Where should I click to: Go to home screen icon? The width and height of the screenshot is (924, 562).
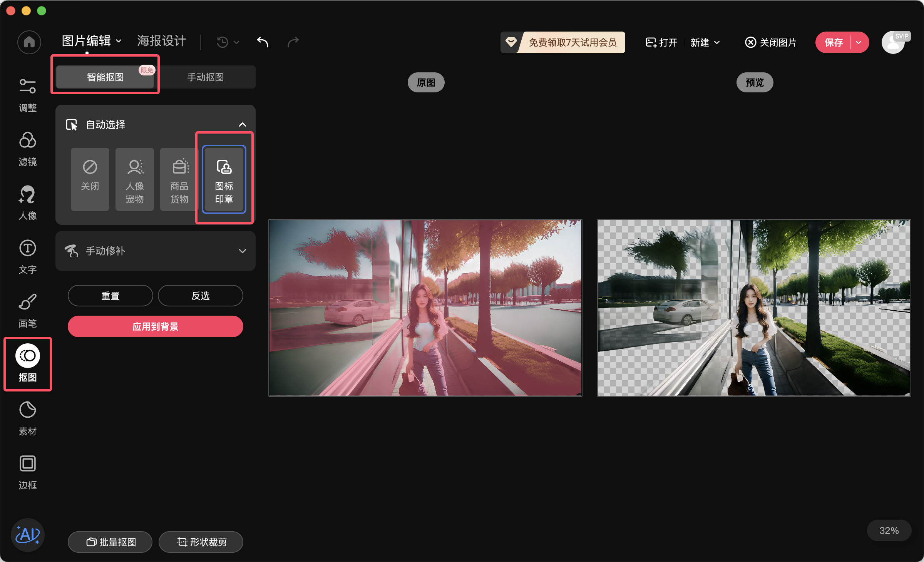tap(29, 42)
